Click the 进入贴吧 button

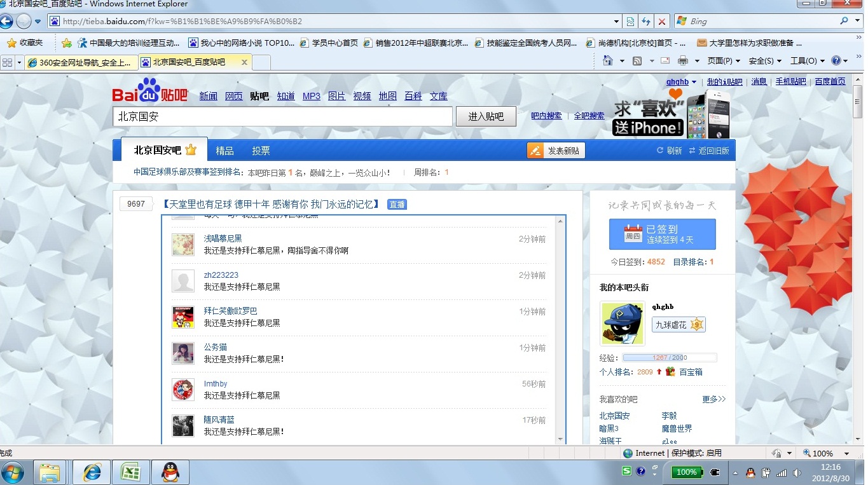click(x=486, y=116)
